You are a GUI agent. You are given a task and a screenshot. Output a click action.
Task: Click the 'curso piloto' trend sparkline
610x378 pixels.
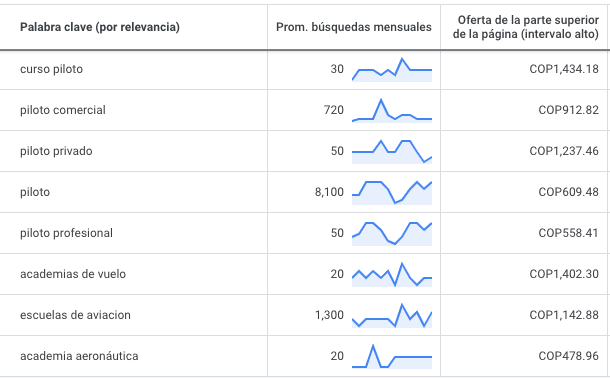pos(392,70)
